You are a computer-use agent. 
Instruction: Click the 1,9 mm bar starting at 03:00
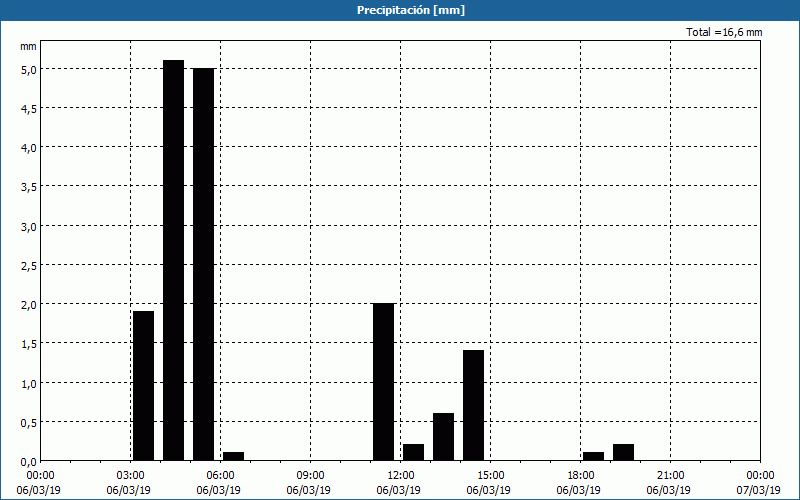(143, 386)
